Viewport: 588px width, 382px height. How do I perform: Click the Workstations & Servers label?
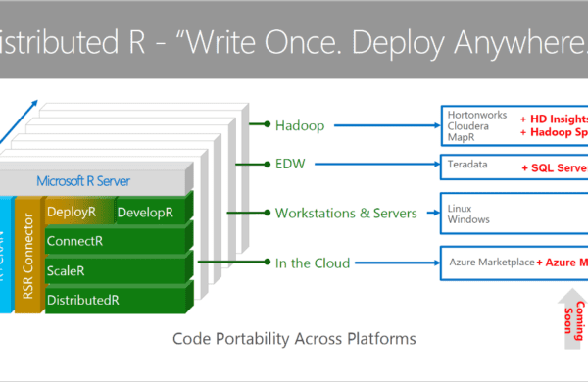click(346, 213)
